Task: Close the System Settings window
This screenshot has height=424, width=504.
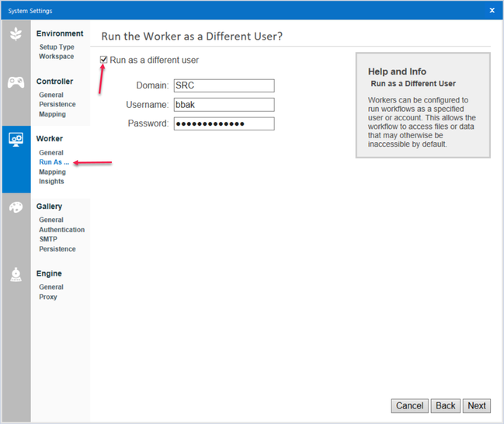Action: (x=492, y=10)
